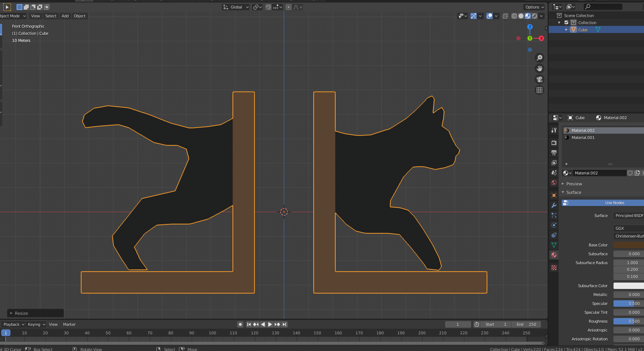This screenshot has height=351, width=644.
Task: Jump to the end frame with the playback control
Action: pos(284,324)
